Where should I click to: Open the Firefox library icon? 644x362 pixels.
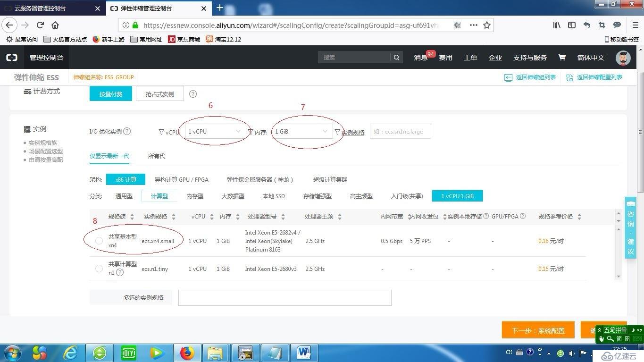pos(557,25)
